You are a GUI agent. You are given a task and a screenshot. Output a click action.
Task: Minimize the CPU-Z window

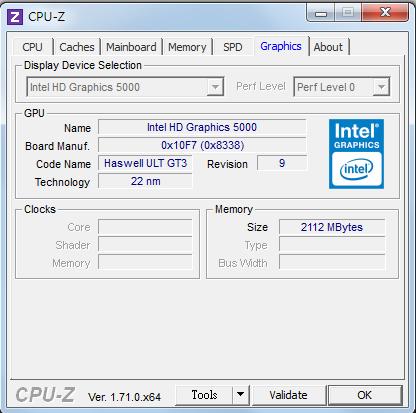321,13
